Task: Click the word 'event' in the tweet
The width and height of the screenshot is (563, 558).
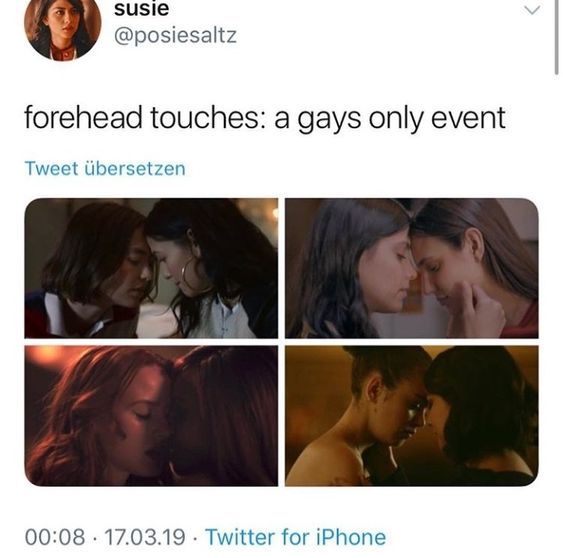Action: point(468,118)
